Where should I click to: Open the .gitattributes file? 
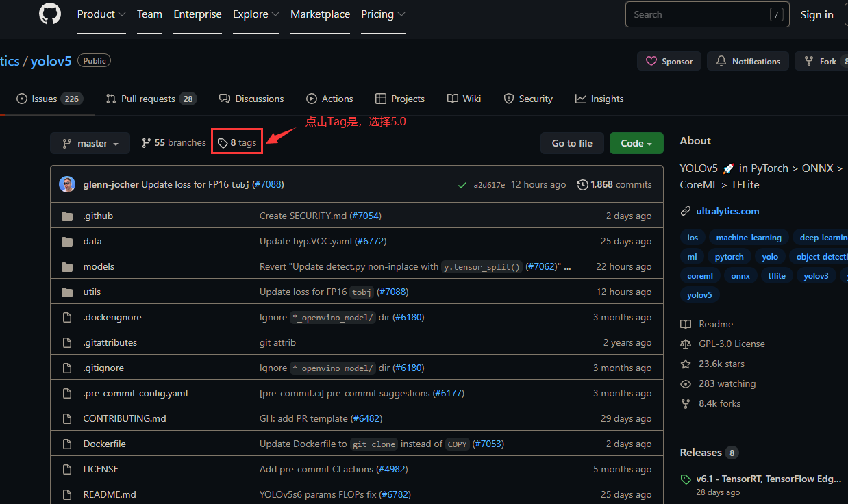click(110, 343)
